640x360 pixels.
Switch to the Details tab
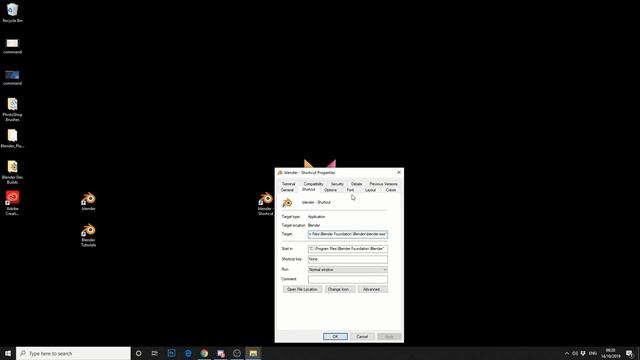point(356,184)
